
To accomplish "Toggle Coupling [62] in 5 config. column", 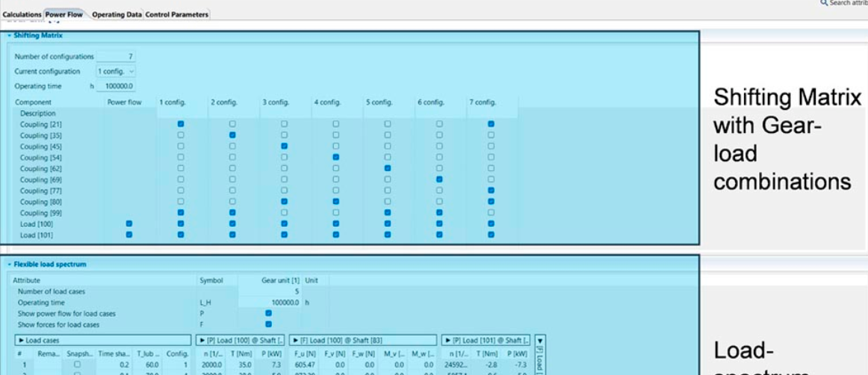I will point(387,169).
